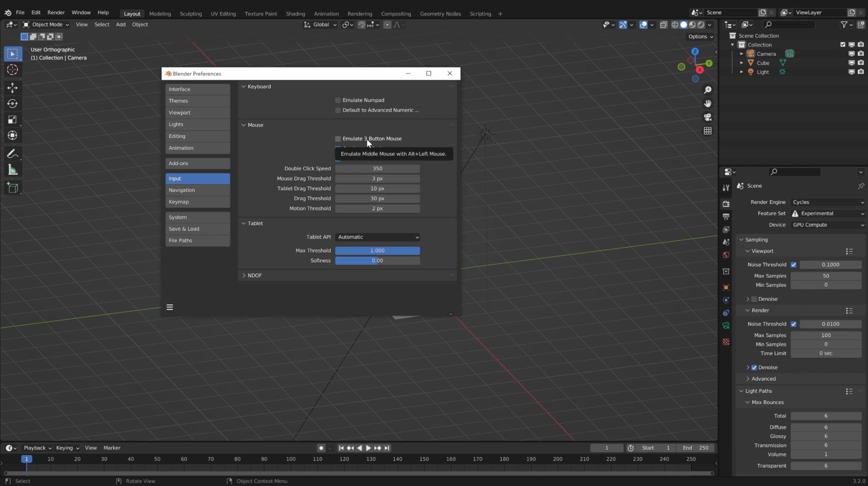
Task: Toggle camera view icon in the viewport
Action: pos(708,117)
